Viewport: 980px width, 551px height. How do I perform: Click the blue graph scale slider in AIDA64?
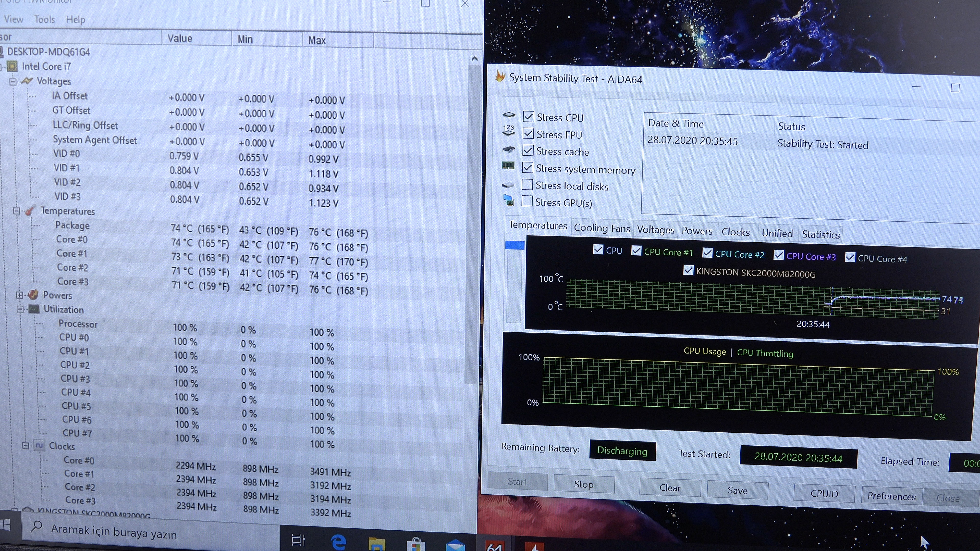click(515, 245)
